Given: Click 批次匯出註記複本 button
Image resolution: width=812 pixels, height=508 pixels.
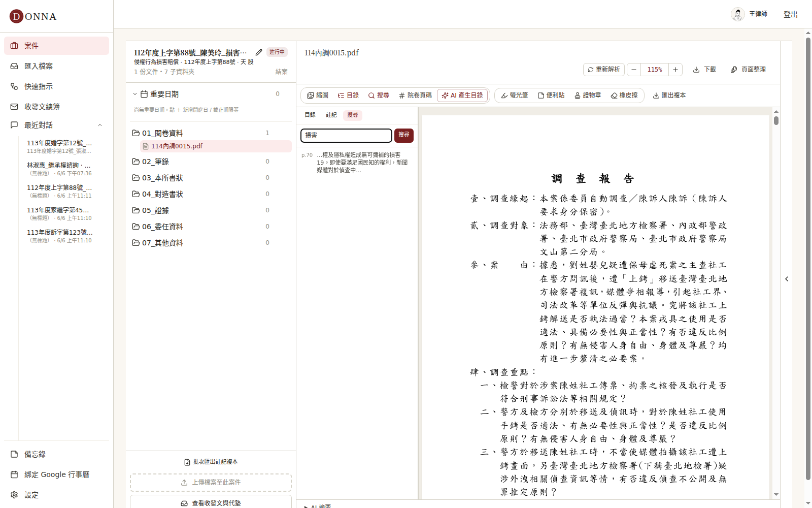Looking at the screenshot, I should [x=211, y=462].
